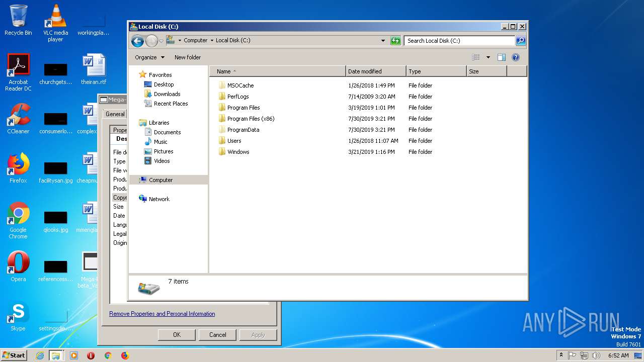
Task: Select Libraries in the navigation pane
Action: tap(158, 123)
